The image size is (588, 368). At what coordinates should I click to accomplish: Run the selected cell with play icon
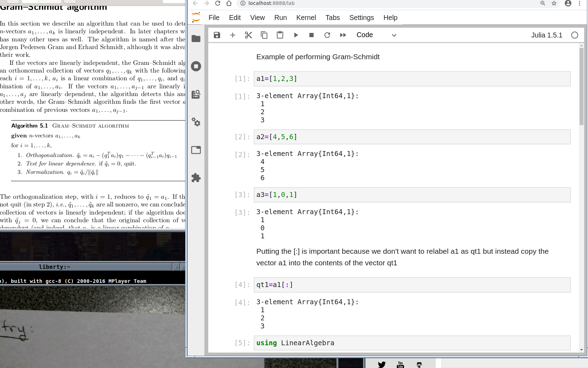tap(296, 35)
